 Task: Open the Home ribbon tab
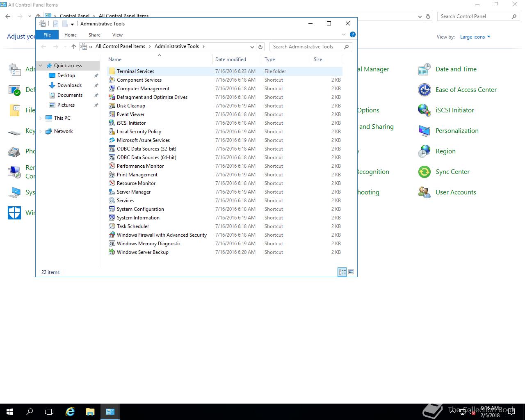tap(71, 35)
